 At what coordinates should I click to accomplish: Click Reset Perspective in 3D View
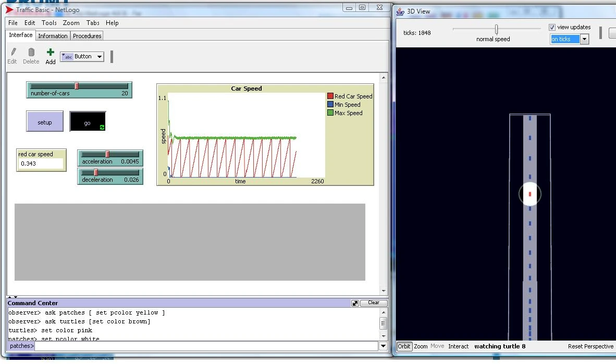tap(590, 346)
